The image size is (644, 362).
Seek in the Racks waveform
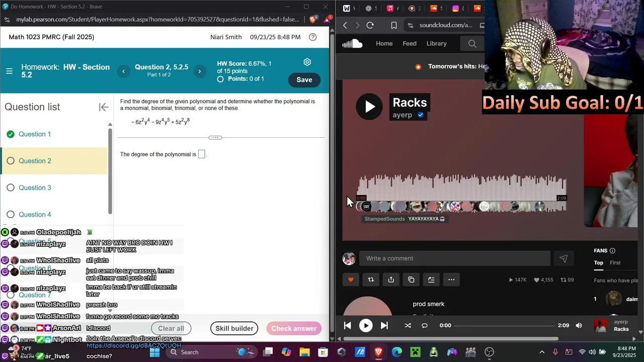click(462, 193)
